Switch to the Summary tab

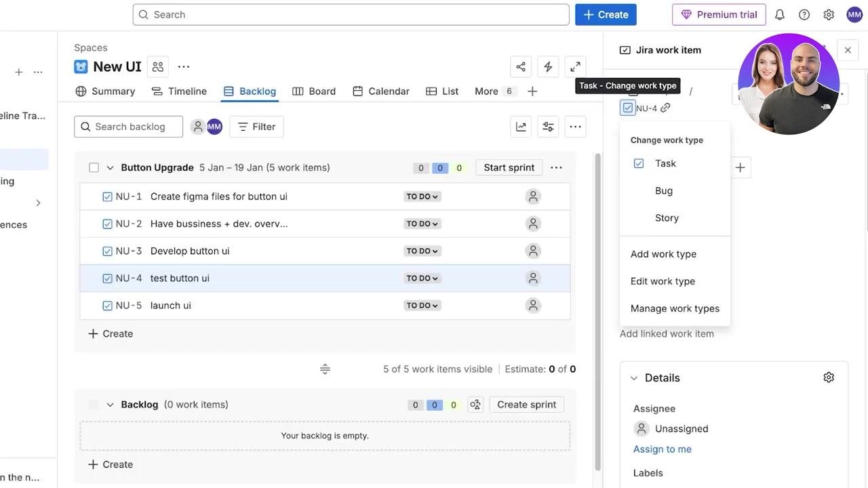(x=105, y=91)
